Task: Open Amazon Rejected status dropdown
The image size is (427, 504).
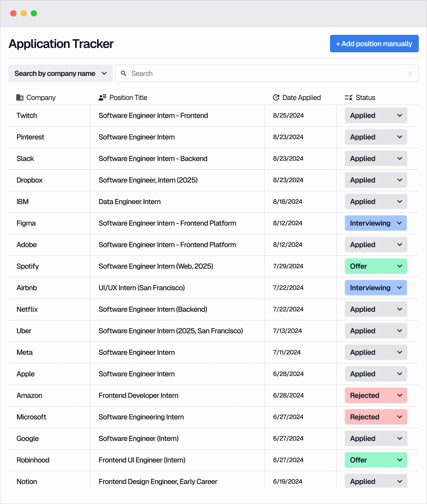Action: coord(376,395)
